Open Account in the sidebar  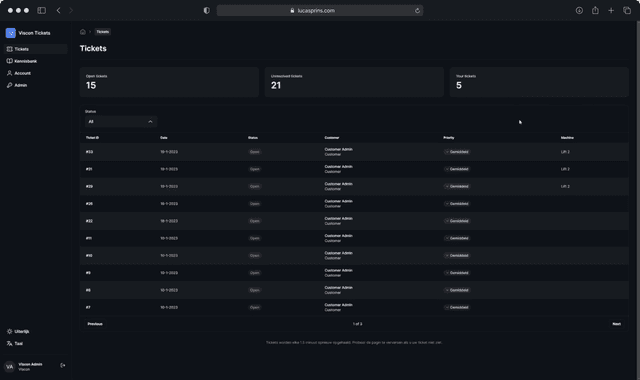pyautogui.click(x=36, y=73)
